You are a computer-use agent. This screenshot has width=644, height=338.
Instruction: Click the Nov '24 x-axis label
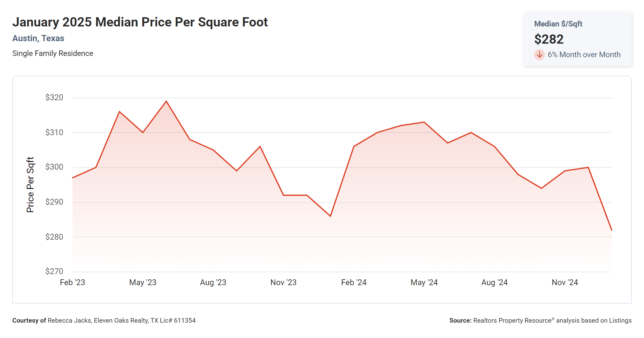pos(565,282)
